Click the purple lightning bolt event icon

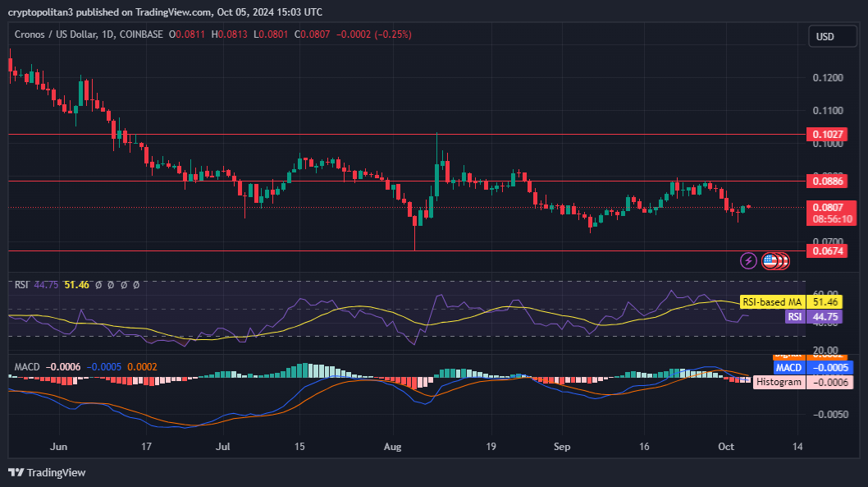pyautogui.click(x=748, y=261)
